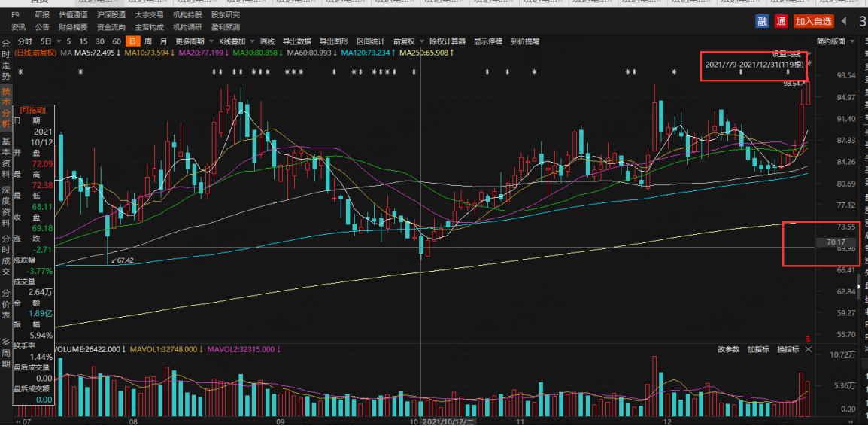The height and width of the screenshot is (426, 868).
Task: Close the volume indicator panel
Action: point(809,349)
